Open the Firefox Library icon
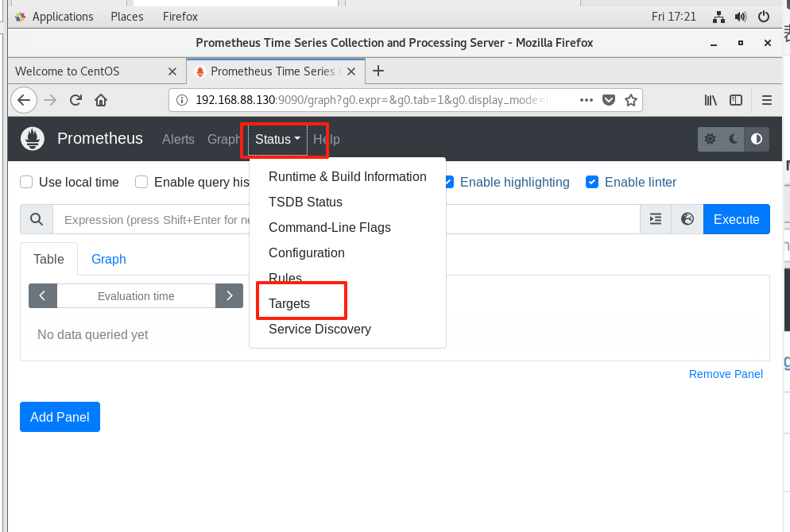The height and width of the screenshot is (532, 790). pos(711,100)
